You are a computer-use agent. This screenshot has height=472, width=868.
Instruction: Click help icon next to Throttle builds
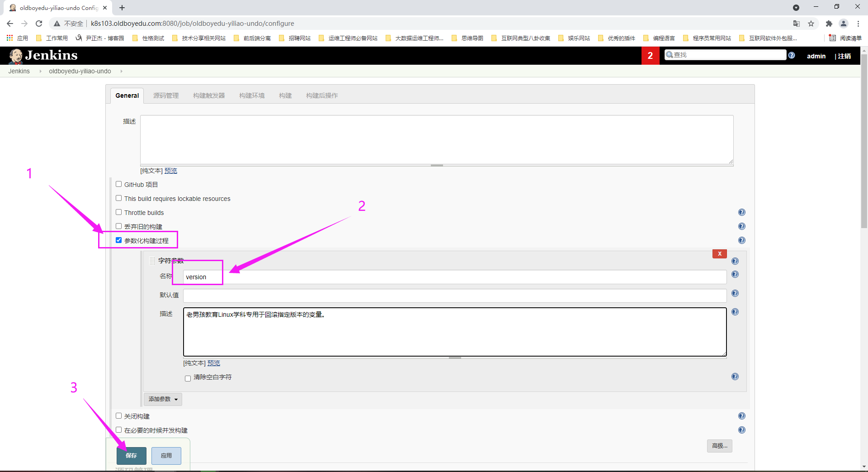(741, 212)
